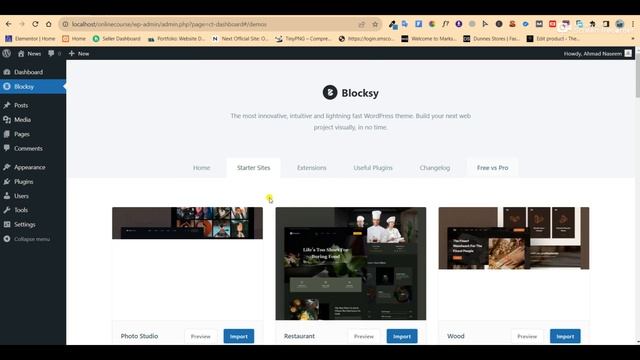Open Users in the sidebar
This screenshot has width=640, height=360.
click(x=33, y=196)
